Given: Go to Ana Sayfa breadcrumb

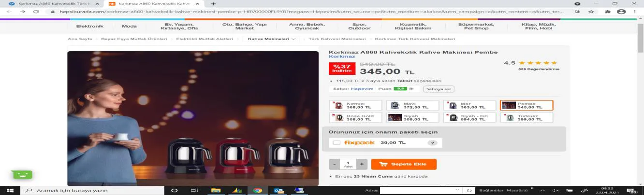Looking at the screenshot, I should tap(80, 39).
